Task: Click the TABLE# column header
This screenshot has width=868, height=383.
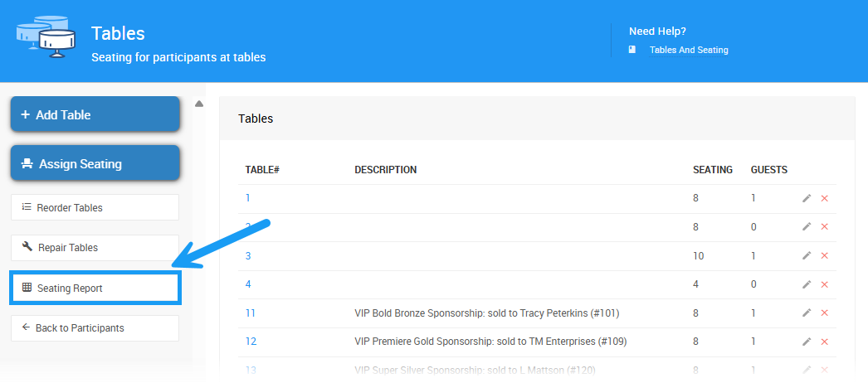Action: click(262, 170)
